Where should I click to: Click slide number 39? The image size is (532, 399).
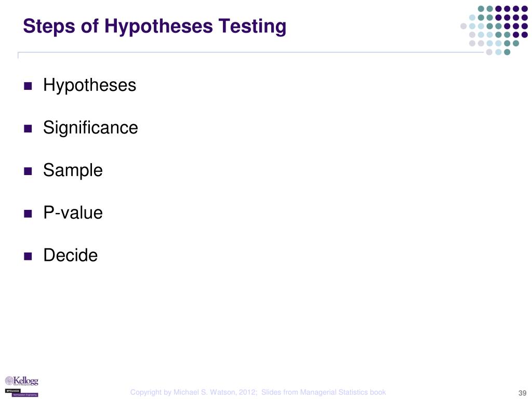pyautogui.click(x=522, y=393)
